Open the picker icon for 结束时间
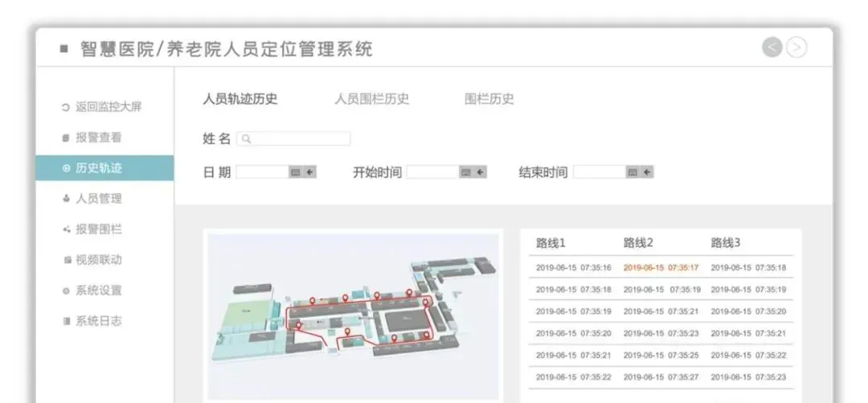868x403 pixels. point(633,172)
